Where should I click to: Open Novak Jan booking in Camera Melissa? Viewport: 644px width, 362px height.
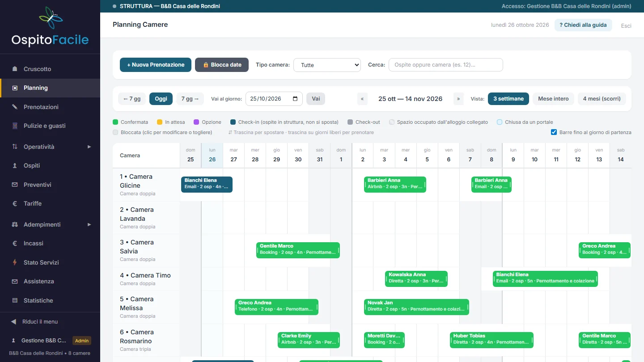(416, 307)
